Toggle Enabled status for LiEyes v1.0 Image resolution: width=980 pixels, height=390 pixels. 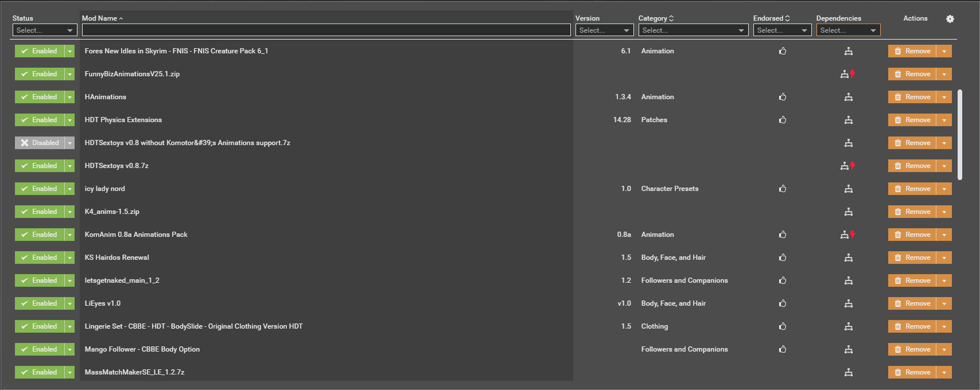39,303
